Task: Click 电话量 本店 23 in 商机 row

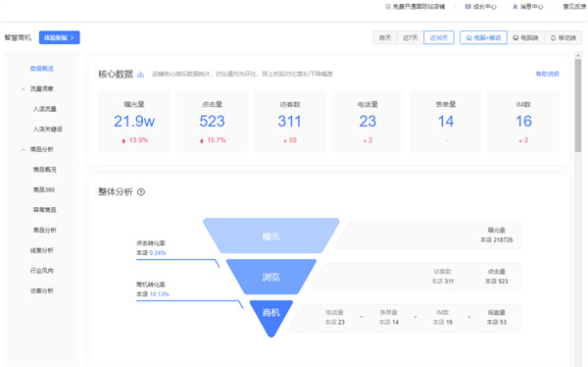Action: point(334,322)
